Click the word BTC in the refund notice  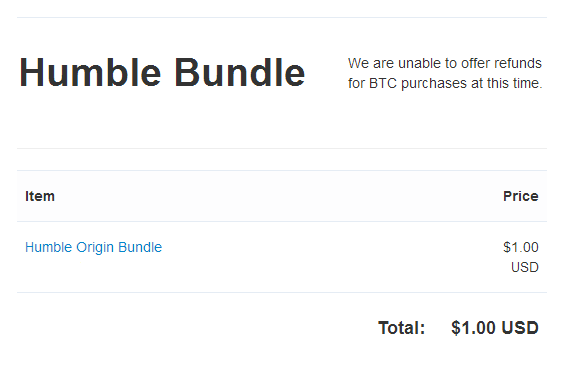383,83
